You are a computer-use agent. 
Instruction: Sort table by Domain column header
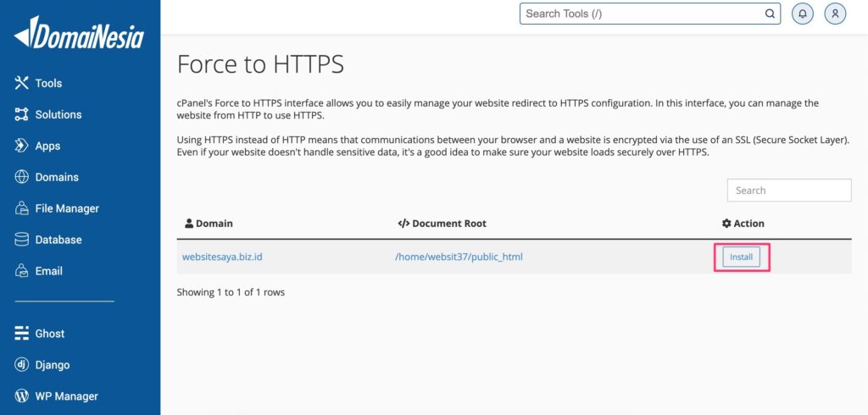pyautogui.click(x=214, y=224)
